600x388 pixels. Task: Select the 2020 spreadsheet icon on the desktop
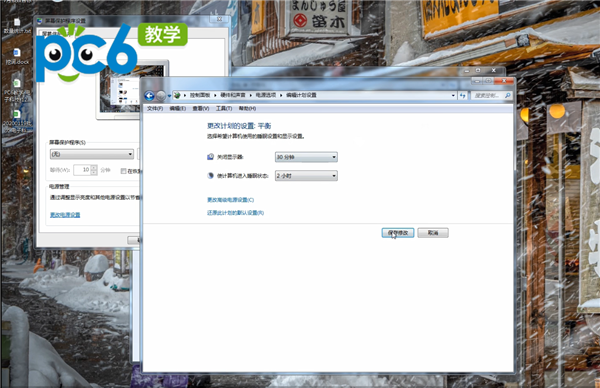tap(17, 121)
